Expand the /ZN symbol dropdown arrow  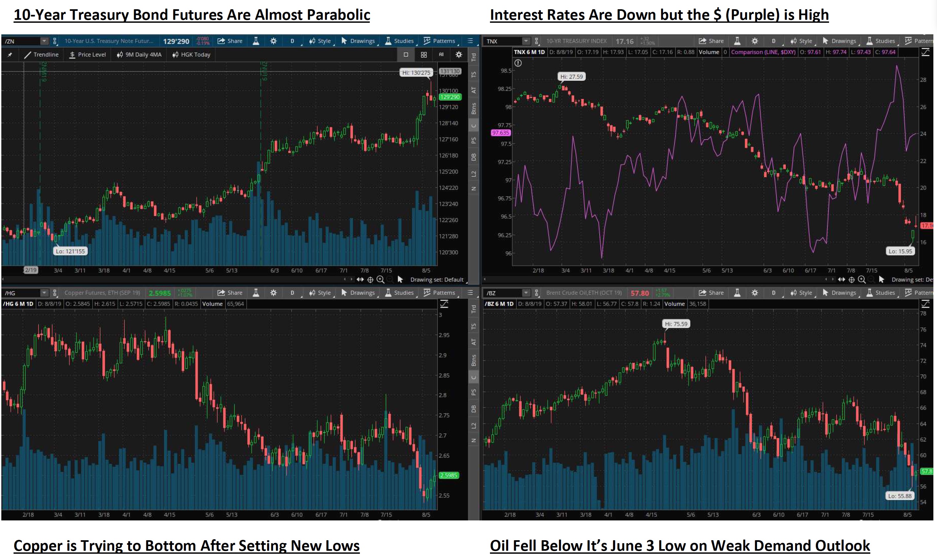point(44,41)
